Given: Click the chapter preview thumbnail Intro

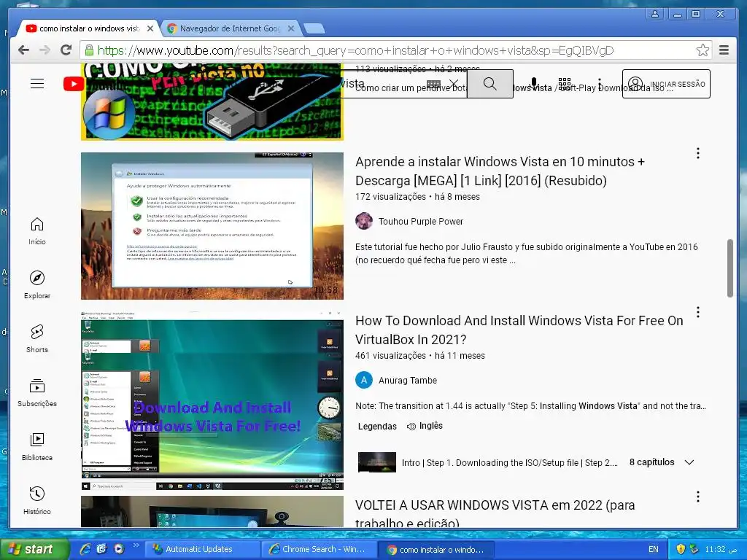Looking at the screenshot, I should coord(377,462).
